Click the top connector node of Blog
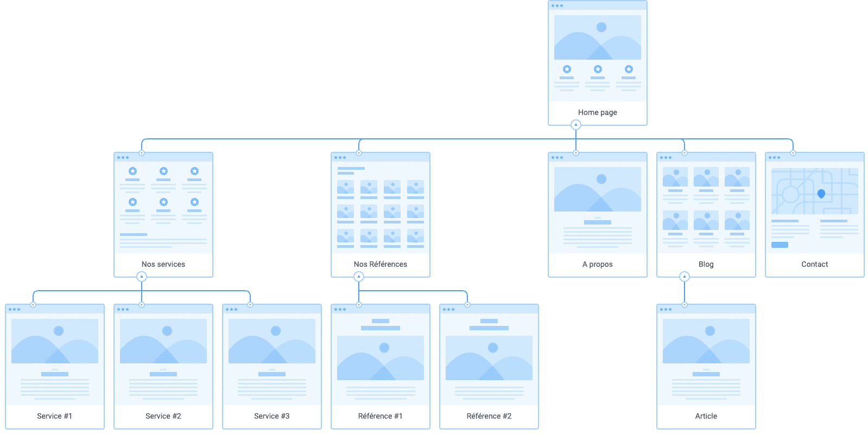Image resolution: width=868 pixels, height=436 pixels. [x=685, y=153]
